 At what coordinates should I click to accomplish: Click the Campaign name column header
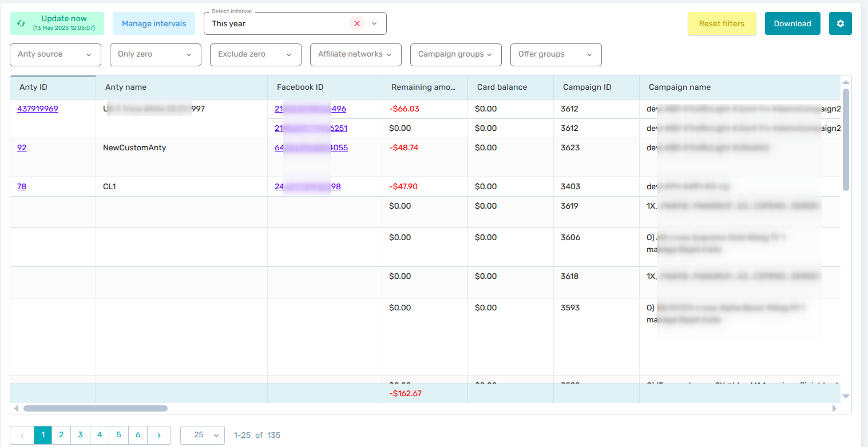tap(740, 87)
